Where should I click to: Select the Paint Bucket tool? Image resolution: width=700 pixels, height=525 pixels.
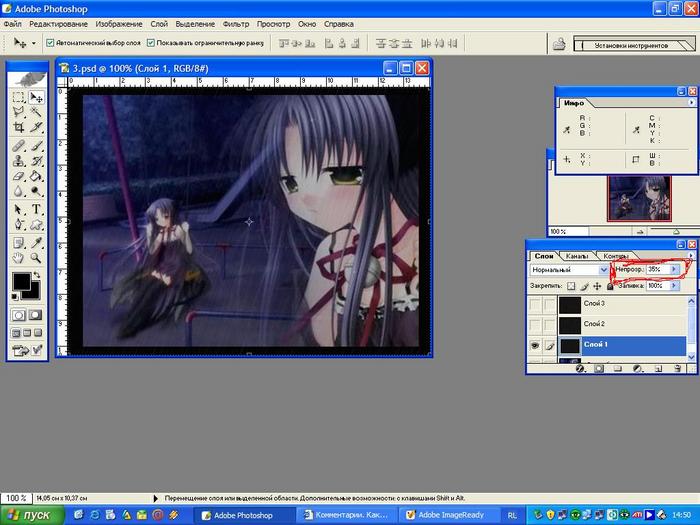tap(36, 176)
